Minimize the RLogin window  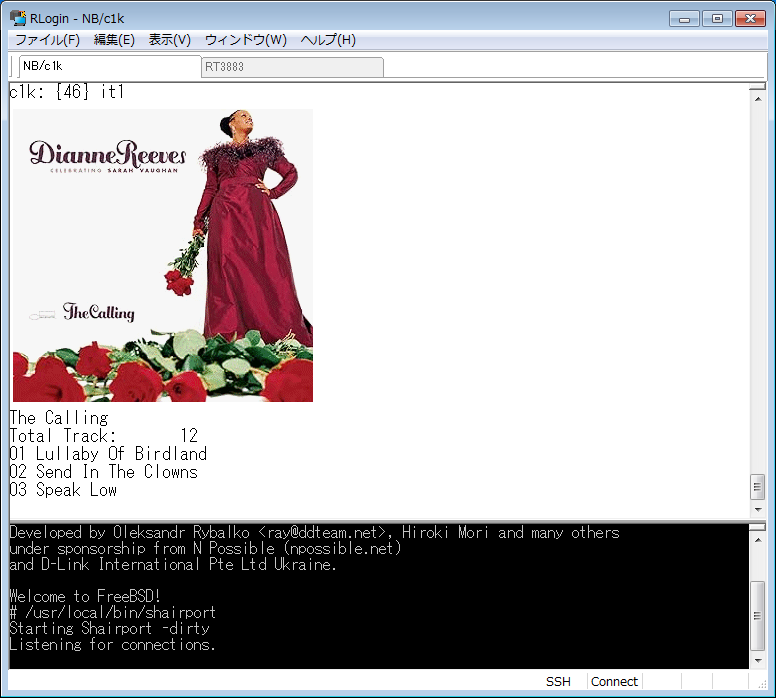(684, 19)
